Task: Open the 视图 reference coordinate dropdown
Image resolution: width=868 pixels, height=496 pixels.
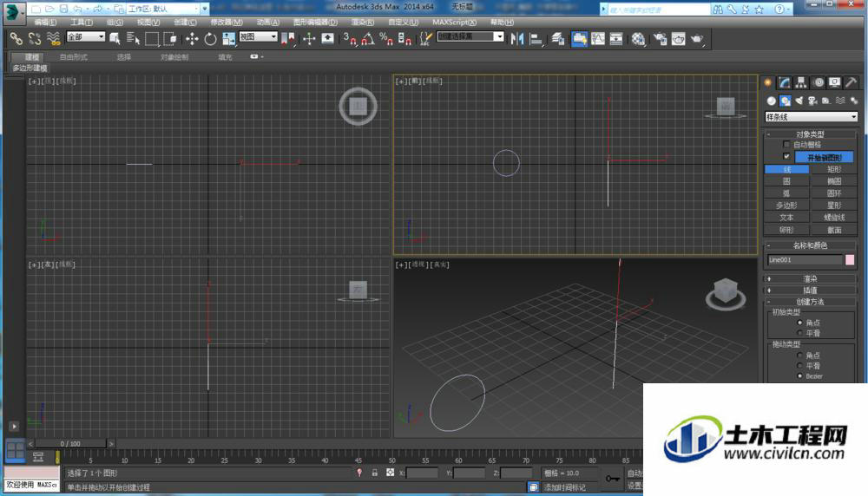Action: [258, 36]
